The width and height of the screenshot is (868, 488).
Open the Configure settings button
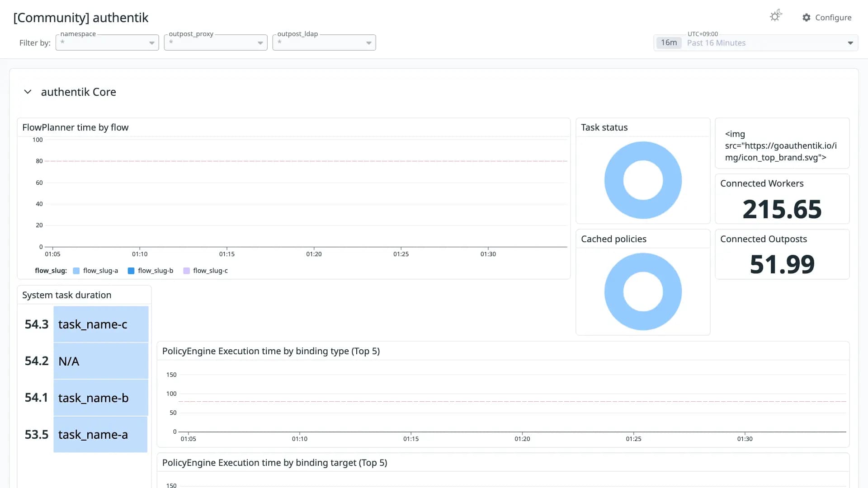[x=827, y=18]
